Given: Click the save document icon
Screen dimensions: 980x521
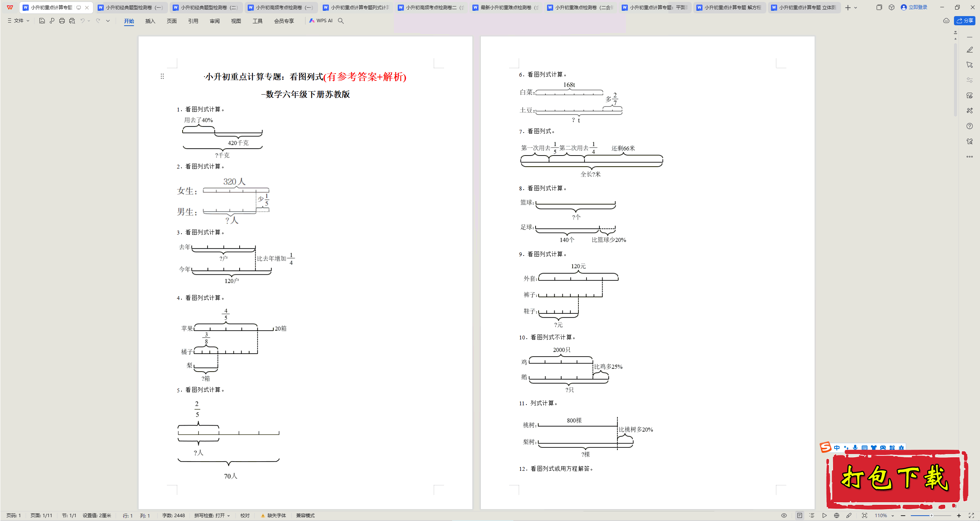Looking at the screenshot, I should pos(42,21).
